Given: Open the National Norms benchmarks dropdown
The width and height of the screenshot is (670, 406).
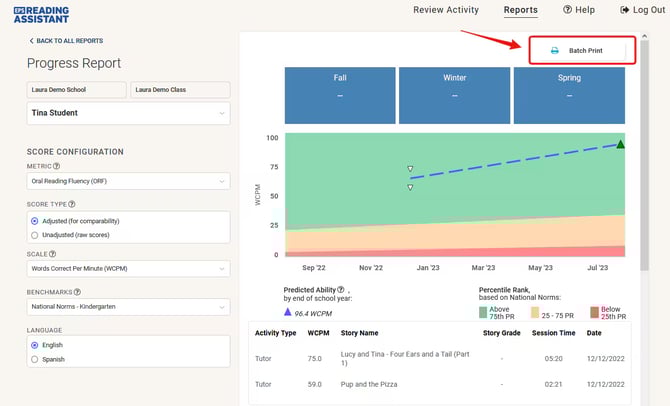Looking at the screenshot, I should pyautogui.click(x=128, y=307).
